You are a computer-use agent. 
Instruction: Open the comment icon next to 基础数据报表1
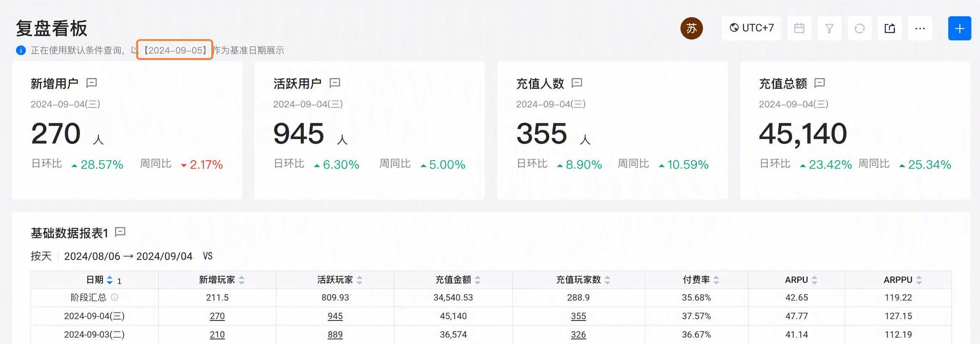[120, 231]
